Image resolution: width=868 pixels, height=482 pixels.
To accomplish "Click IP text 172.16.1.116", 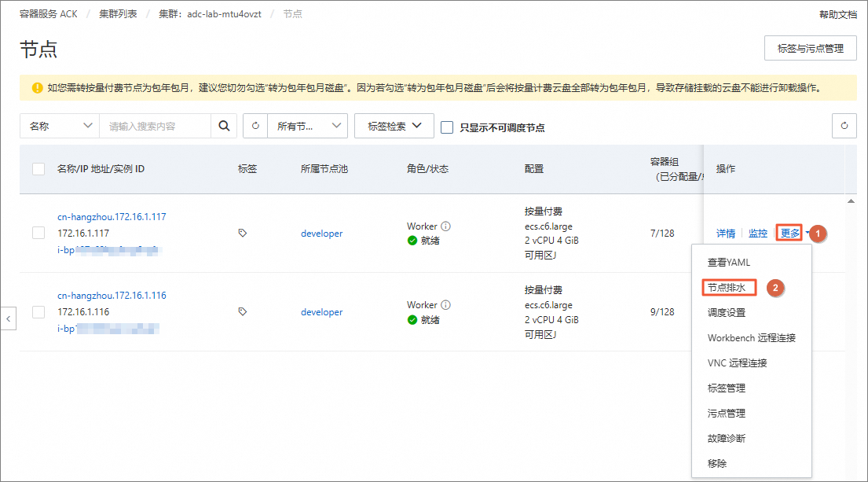I will pyautogui.click(x=83, y=312).
